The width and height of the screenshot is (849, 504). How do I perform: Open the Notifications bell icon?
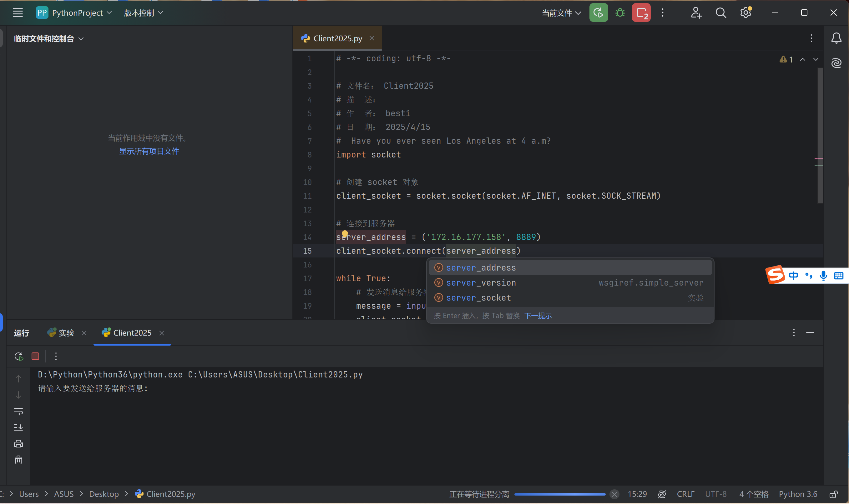[x=836, y=38]
